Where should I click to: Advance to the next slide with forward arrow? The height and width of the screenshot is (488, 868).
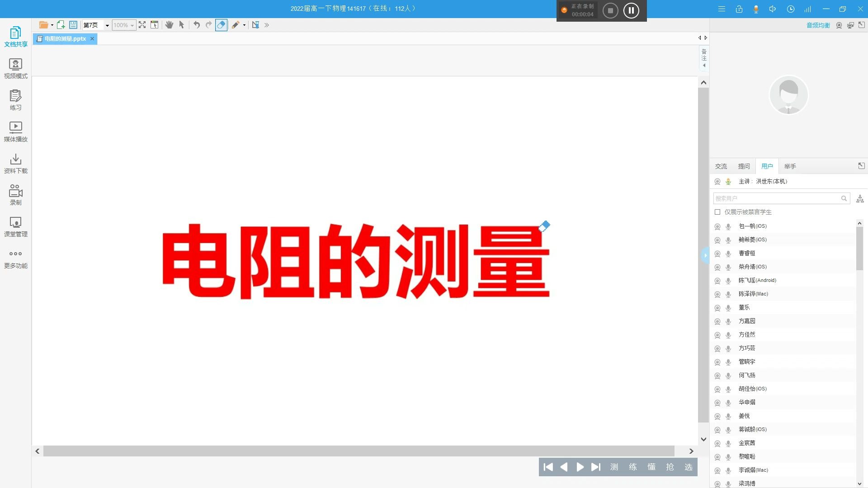(580, 467)
